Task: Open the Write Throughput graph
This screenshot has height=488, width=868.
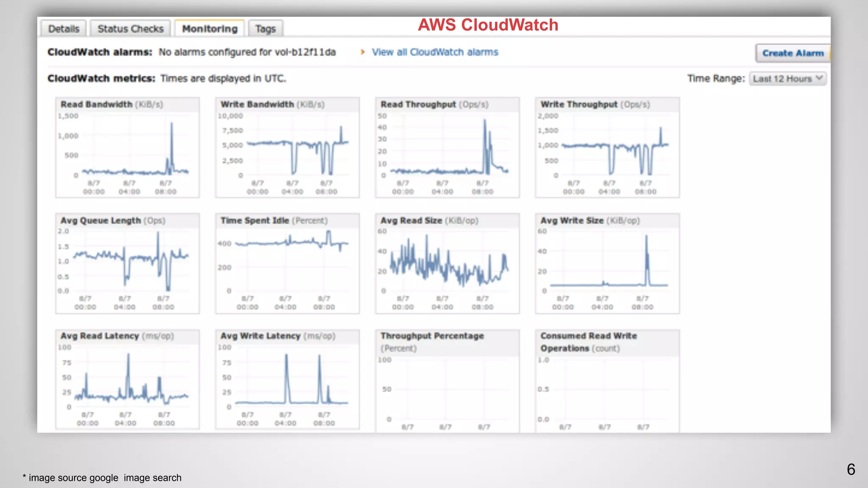Action: (x=607, y=147)
